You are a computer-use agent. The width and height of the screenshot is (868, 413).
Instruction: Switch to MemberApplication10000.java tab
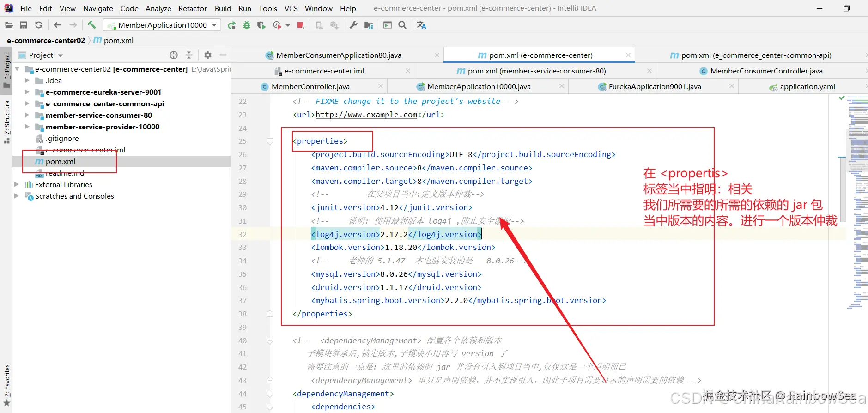click(479, 86)
